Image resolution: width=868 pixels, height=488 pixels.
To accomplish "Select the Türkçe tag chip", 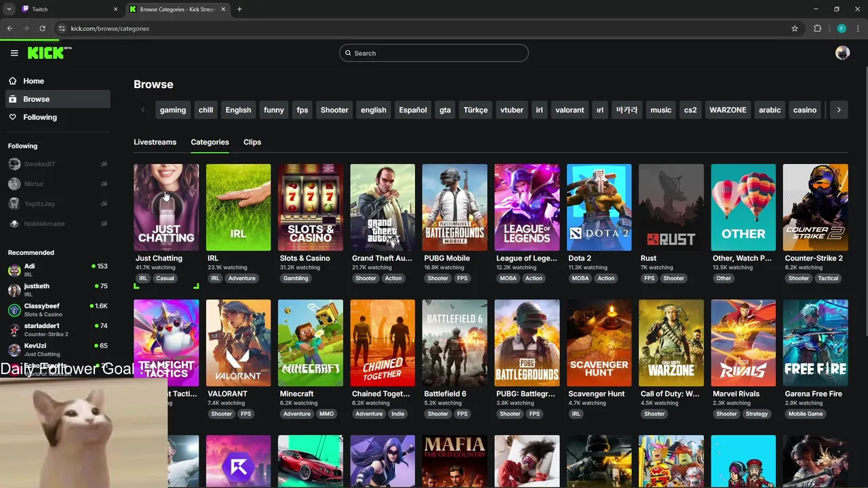I will pos(475,110).
